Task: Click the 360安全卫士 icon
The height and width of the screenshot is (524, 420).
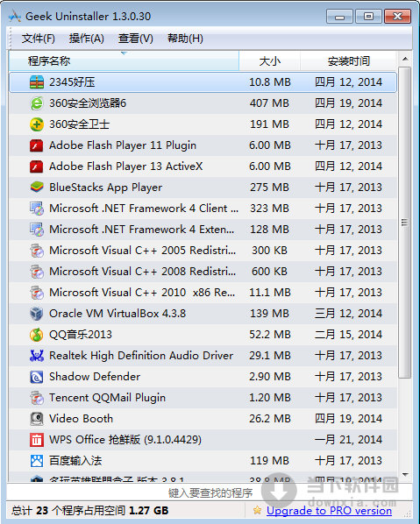Action: [37, 124]
